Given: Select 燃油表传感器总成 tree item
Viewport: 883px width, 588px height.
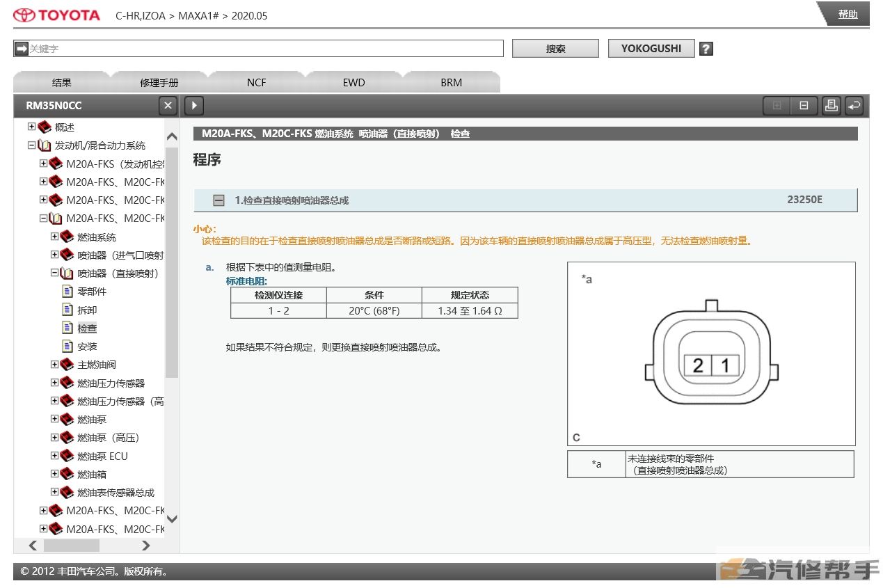Looking at the screenshot, I should click(116, 492).
